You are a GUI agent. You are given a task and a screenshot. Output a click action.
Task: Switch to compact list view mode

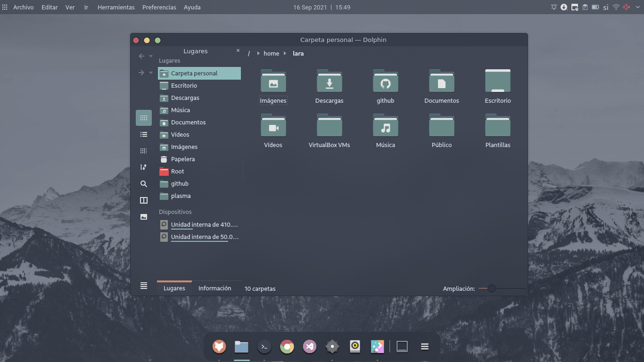(144, 134)
